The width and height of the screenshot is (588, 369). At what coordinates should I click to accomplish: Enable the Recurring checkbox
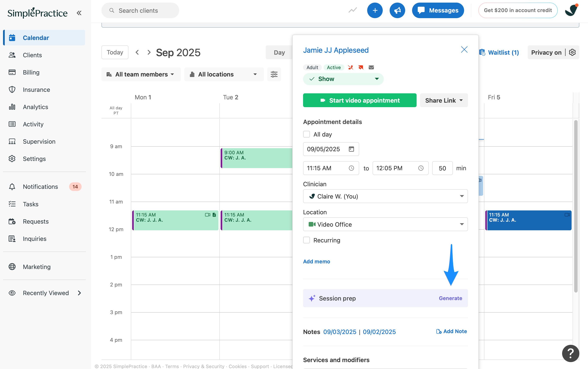point(307,240)
